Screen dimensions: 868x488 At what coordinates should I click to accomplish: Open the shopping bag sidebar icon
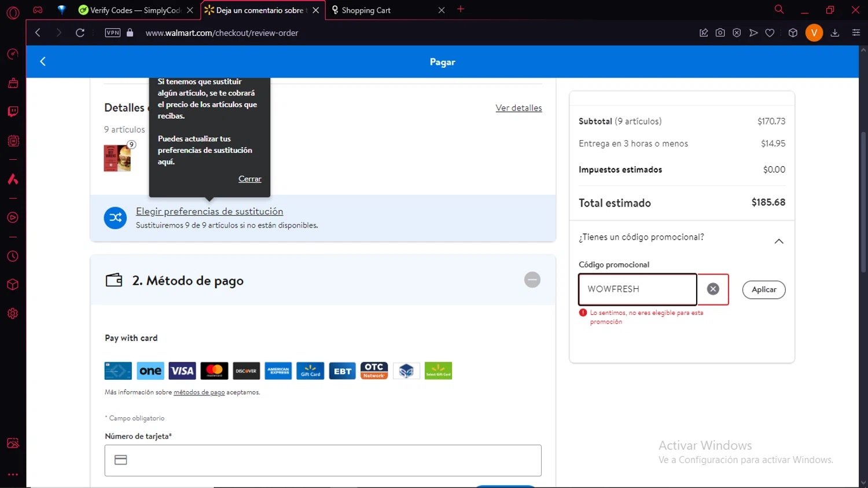[x=13, y=83]
